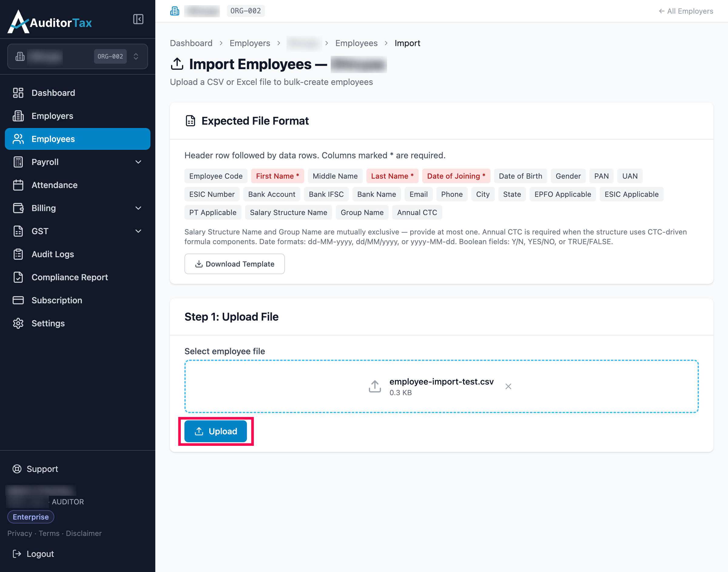The image size is (728, 572).
Task: Click the Date of Joining * chip
Action: 456,176
